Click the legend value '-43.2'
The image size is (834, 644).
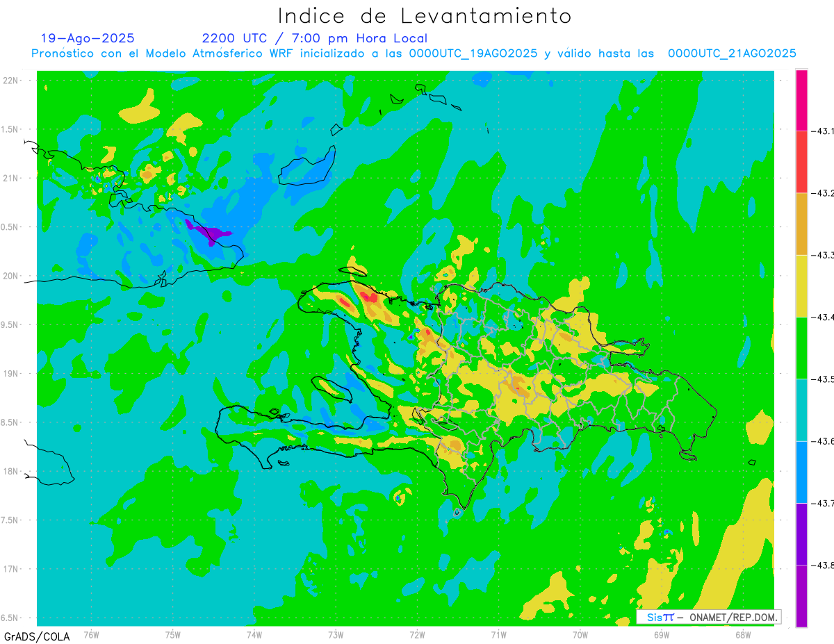[x=823, y=193]
